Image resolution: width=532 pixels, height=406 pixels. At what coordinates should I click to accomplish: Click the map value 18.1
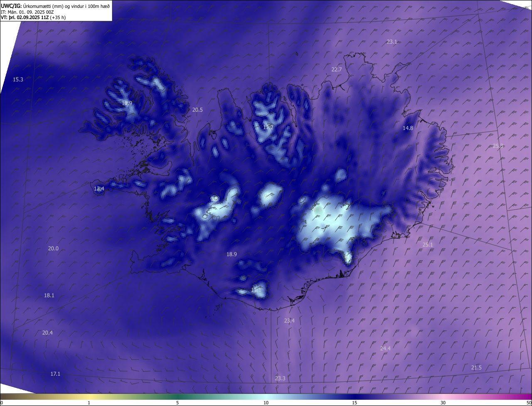click(x=49, y=295)
